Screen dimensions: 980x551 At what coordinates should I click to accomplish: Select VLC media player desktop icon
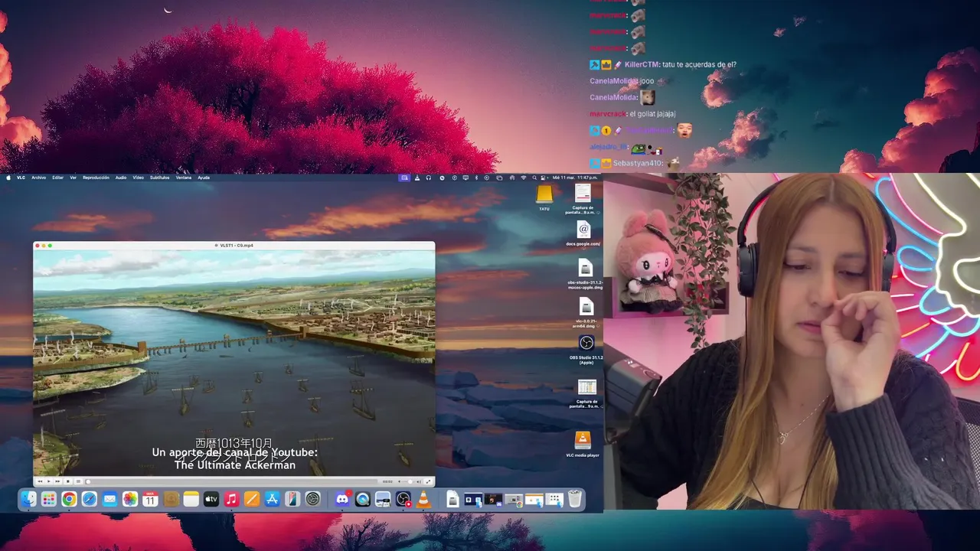tap(583, 445)
